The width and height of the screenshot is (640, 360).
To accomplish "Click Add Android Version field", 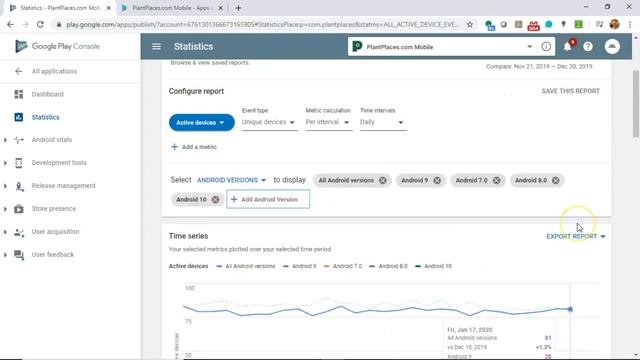I will 268,200.
